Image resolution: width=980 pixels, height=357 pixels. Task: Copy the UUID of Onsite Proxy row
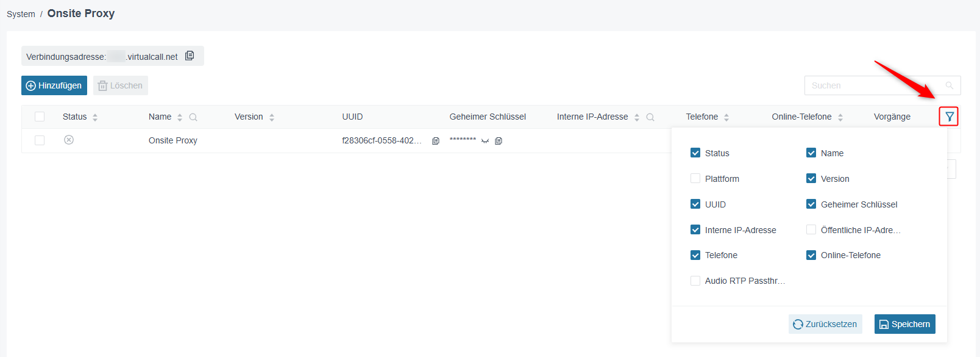coord(435,141)
